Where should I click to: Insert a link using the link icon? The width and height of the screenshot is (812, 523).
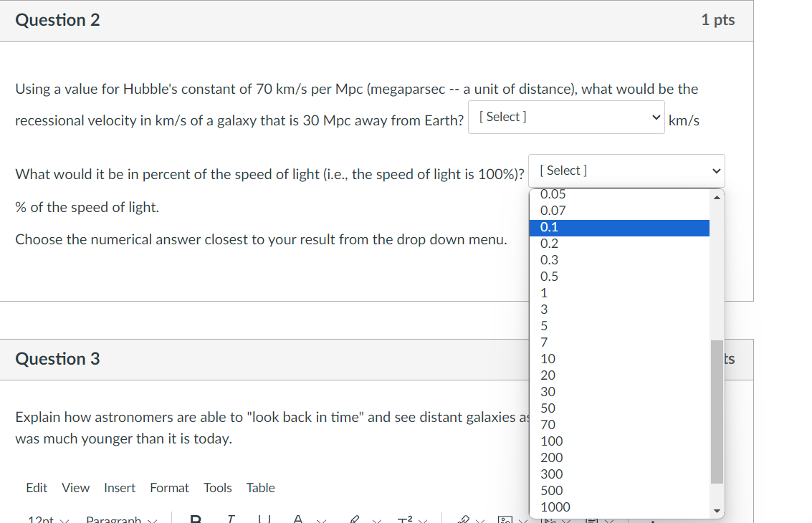[464, 519]
